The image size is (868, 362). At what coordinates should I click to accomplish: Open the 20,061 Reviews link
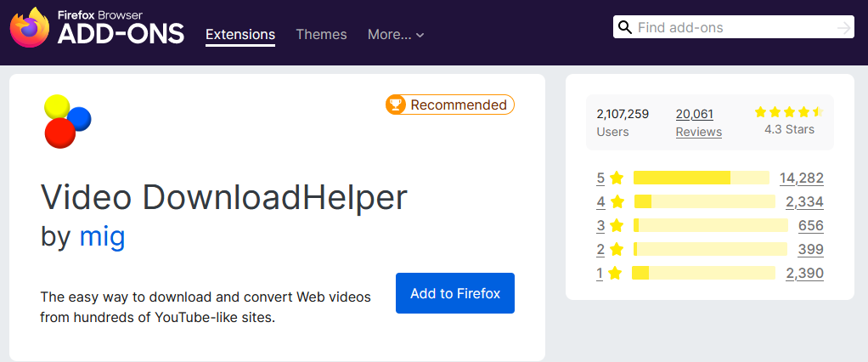click(699, 123)
